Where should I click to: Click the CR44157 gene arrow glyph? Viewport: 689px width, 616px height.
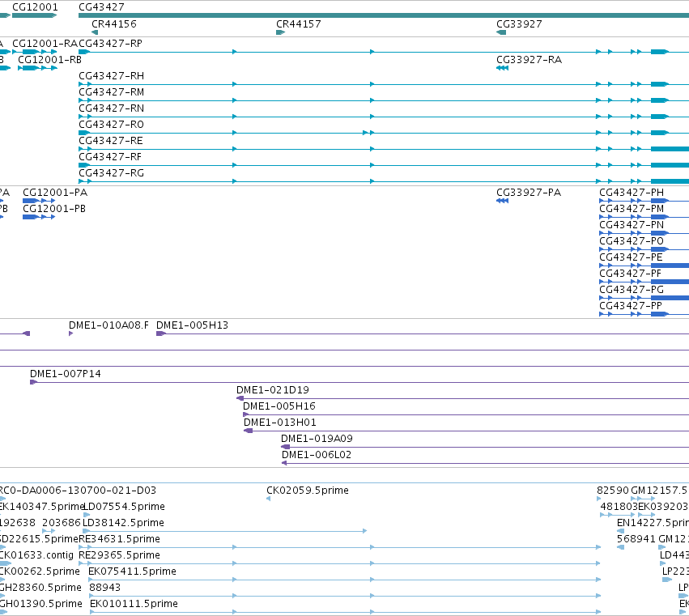pos(280,32)
